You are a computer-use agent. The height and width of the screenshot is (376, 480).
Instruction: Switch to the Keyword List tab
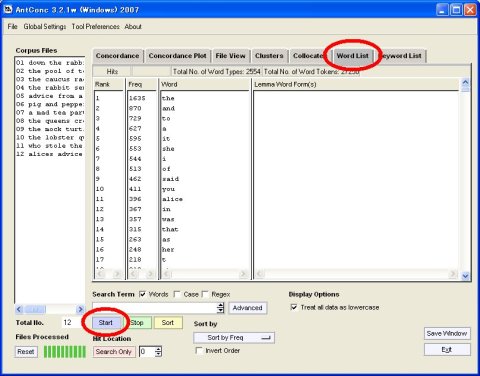[x=401, y=56]
